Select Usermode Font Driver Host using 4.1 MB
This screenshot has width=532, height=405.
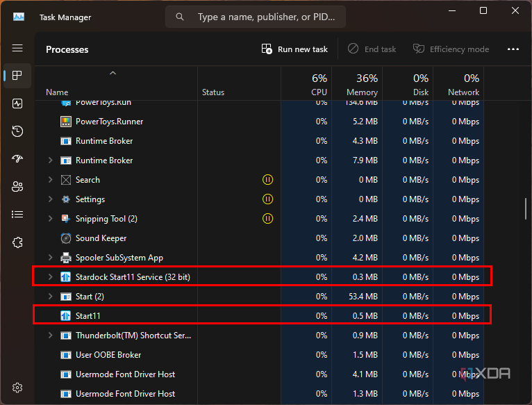[x=260, y=374]
